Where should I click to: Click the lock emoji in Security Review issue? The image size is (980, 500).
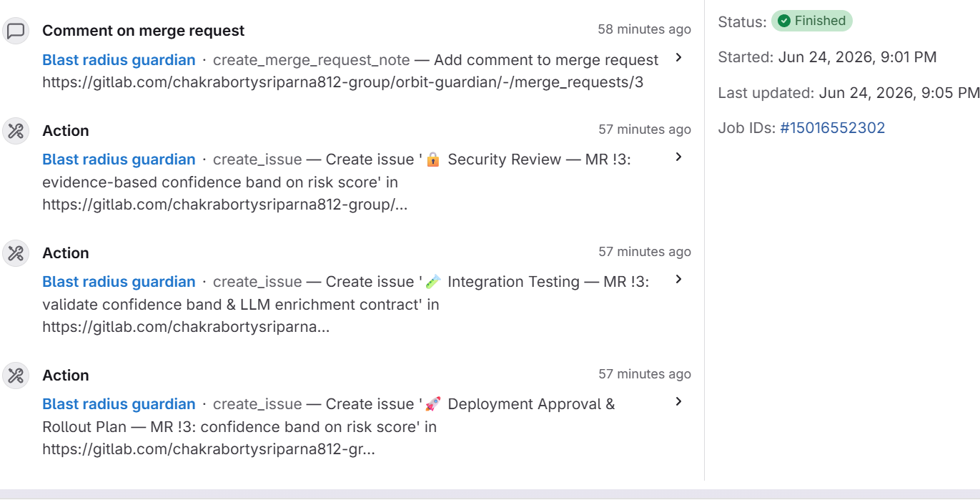coord(432,160)
